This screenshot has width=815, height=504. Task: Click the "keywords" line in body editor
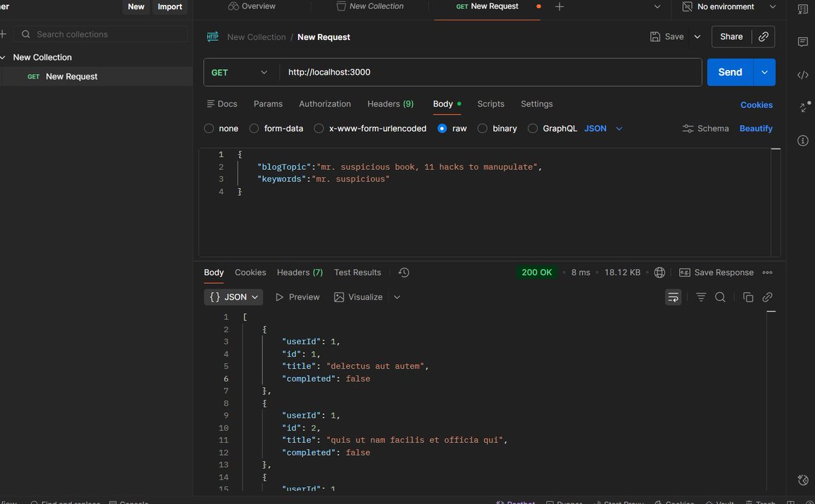(323, 179)
